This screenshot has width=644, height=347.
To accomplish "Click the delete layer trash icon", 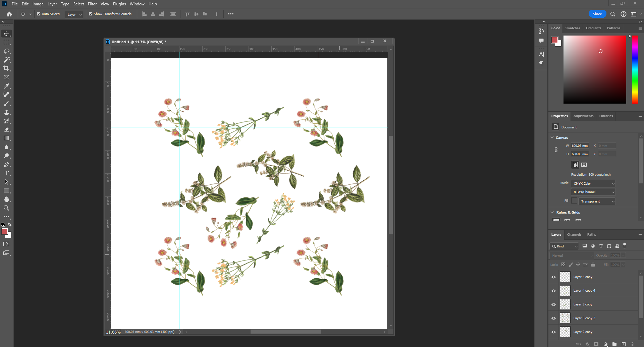I will pos(633,344).
